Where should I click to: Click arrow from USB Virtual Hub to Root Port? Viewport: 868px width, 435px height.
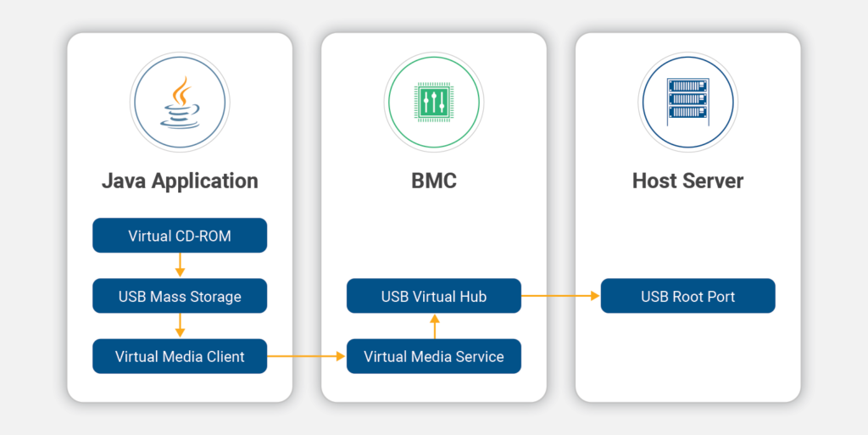560,296
